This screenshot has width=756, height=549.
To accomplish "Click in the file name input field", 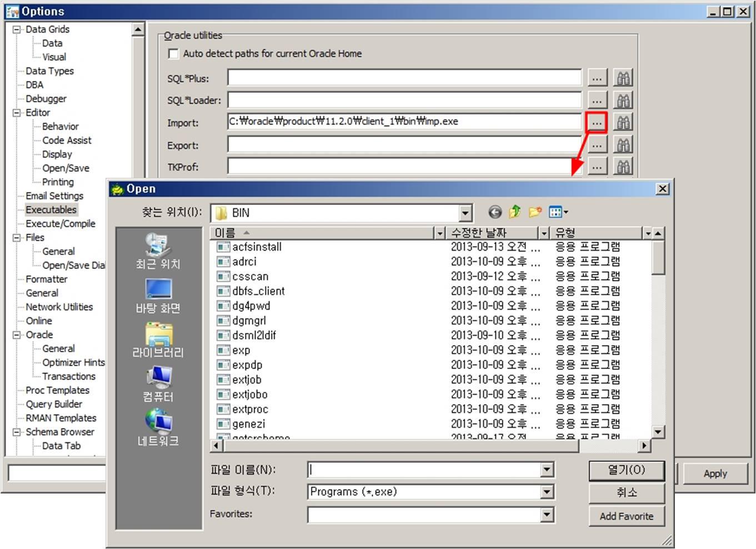I will tap(425, 470).
